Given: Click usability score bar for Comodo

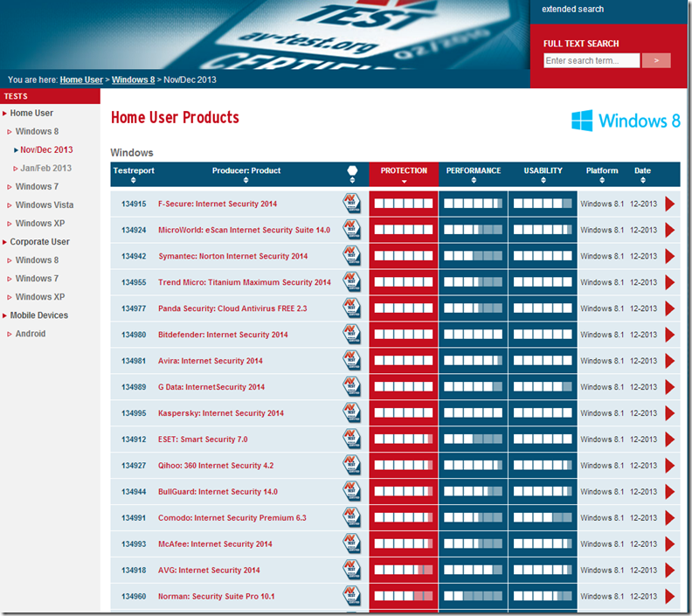Looking at the screenshot, I should (543, 518).
